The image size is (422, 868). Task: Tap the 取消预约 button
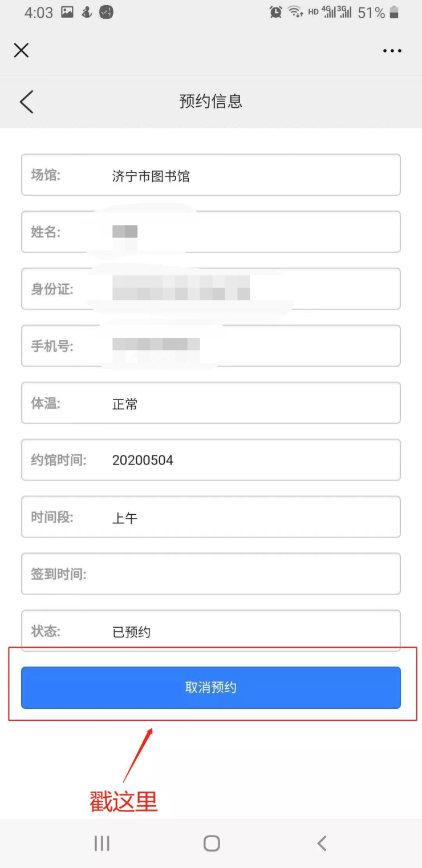(x=211, y=688)
